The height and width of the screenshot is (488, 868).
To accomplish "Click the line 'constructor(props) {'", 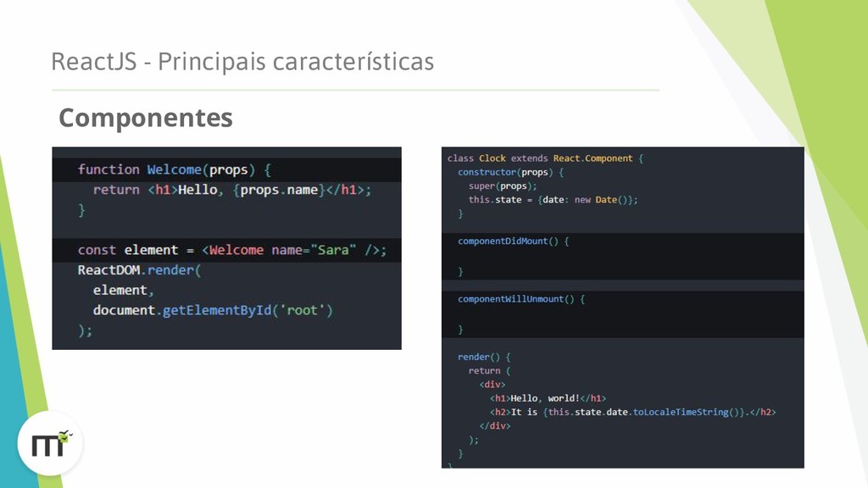I will pos(510,172).
